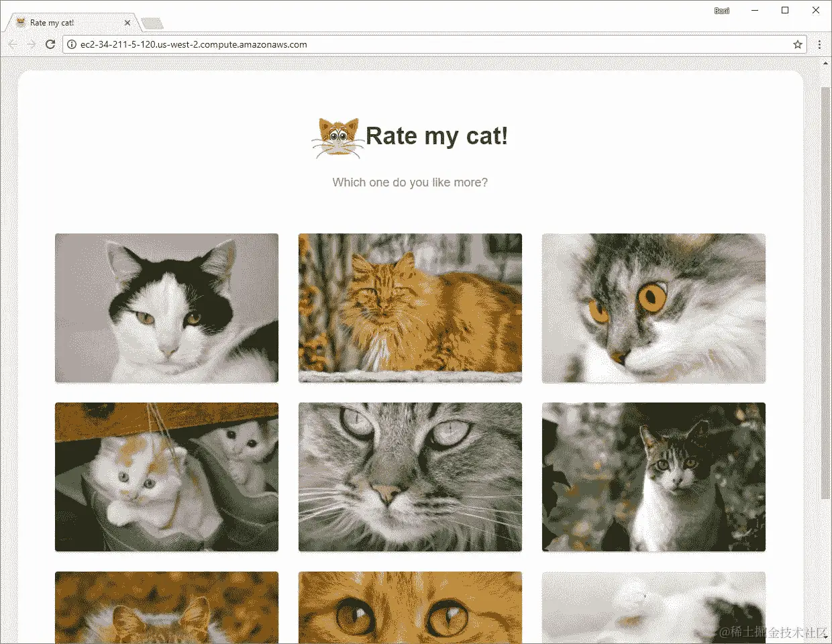Screen dimensions: 832x644
Task: Choose the gray tabby face close-up
Action: coord(410,477)
